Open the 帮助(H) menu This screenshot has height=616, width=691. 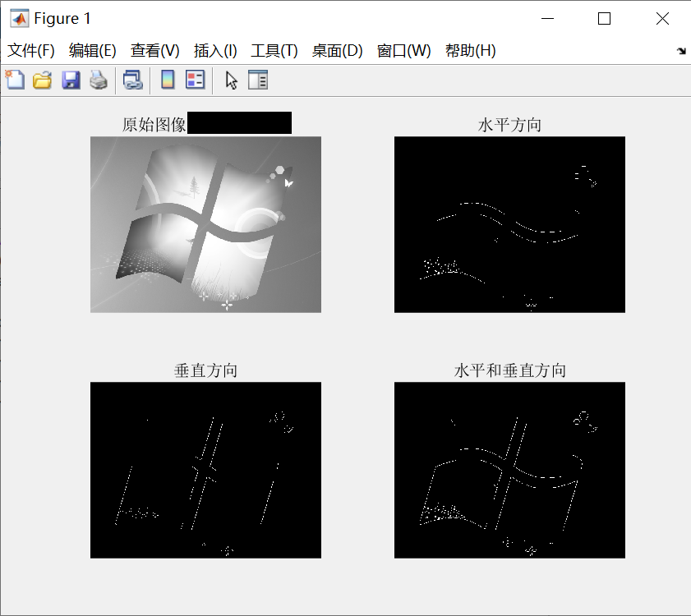[x=471, y=51]
